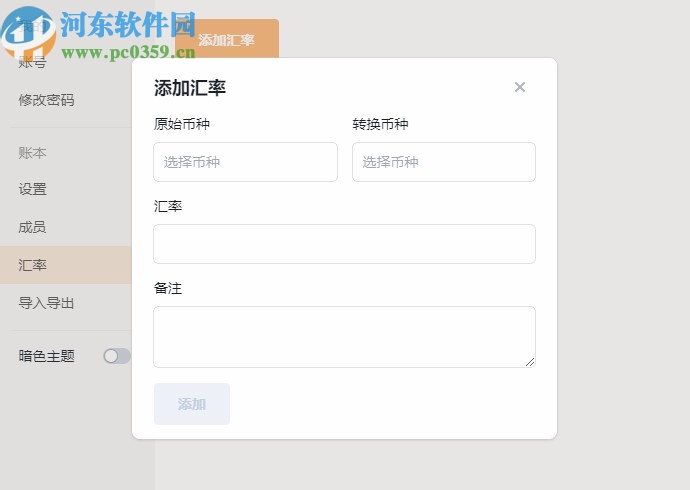Open the 原始币种 currency dropdown
This screenshot has height=490, width=690.
click(x=245, y=162)
